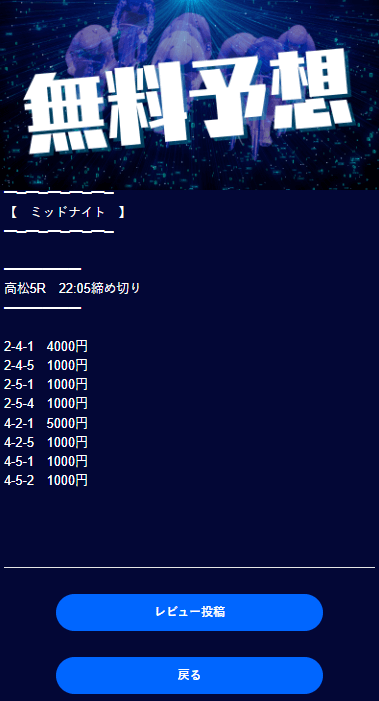This screenshot has width=379, height=701.
Task: Select the 4-5-2 1000円 bet line
Action: click(x=46, y=481)
